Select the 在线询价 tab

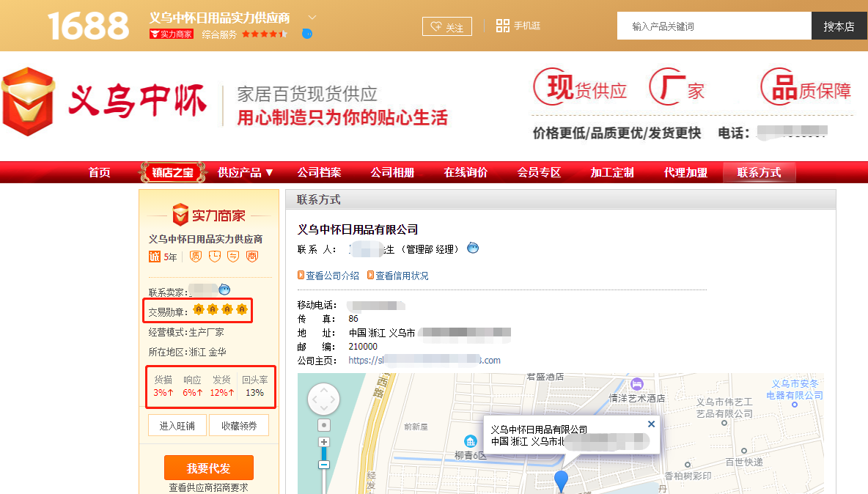466,172
